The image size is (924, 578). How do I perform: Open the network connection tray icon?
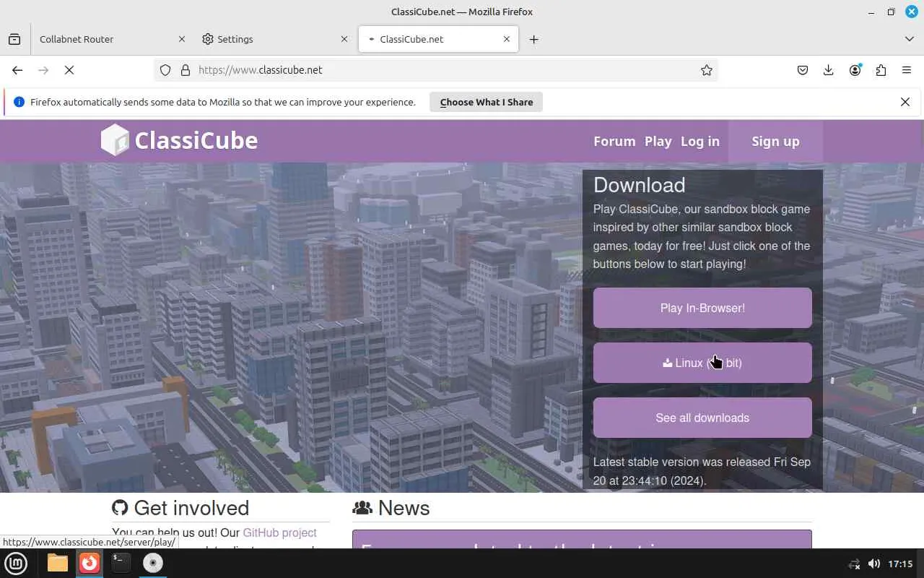(854, 564)
